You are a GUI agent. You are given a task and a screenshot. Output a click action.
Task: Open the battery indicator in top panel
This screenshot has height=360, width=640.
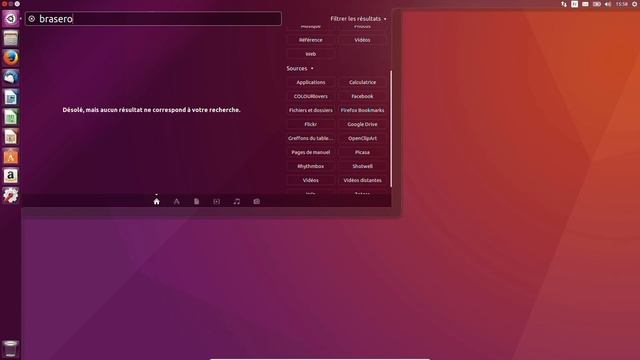pos(597,4)
